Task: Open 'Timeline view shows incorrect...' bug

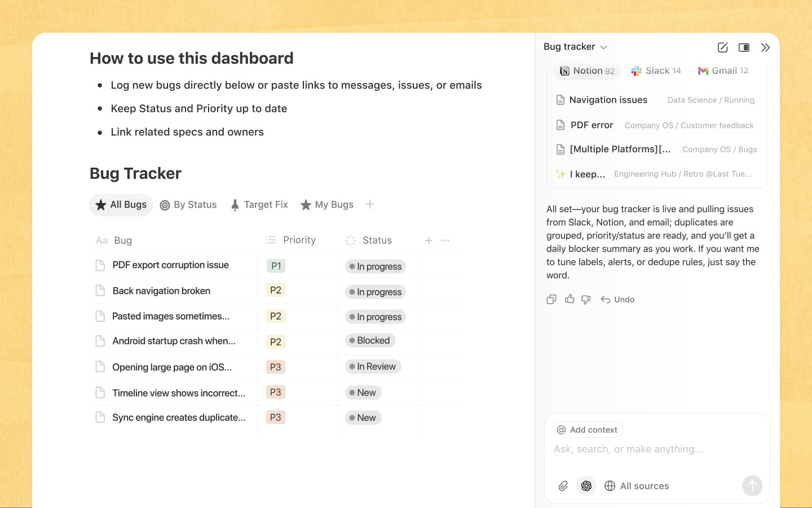Action: pos(179,393)
